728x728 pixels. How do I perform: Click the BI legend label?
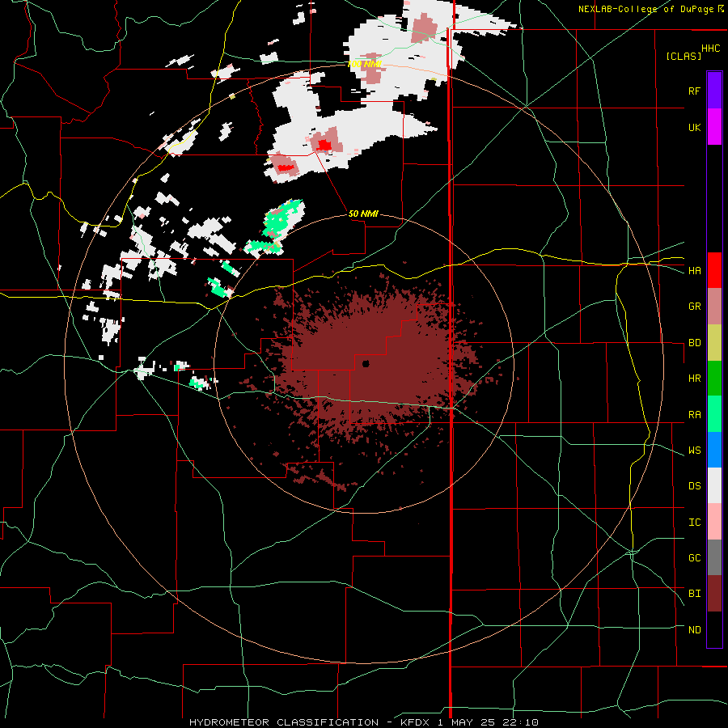pyautogui.click(x=694, y=594)
